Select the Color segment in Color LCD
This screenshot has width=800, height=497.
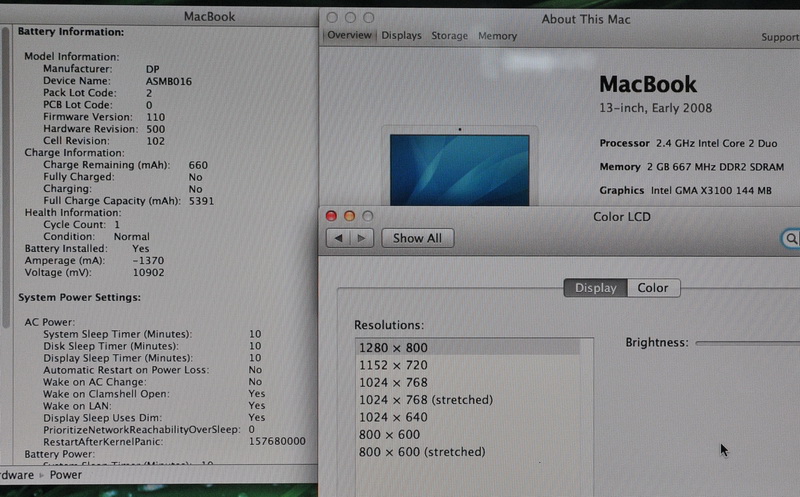(x=653, y=288)
